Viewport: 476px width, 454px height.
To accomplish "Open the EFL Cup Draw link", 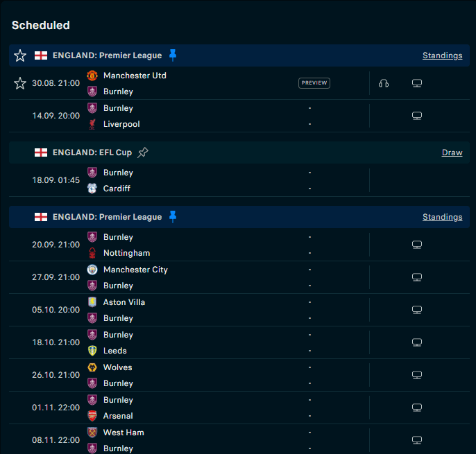I will click(452, 152).
